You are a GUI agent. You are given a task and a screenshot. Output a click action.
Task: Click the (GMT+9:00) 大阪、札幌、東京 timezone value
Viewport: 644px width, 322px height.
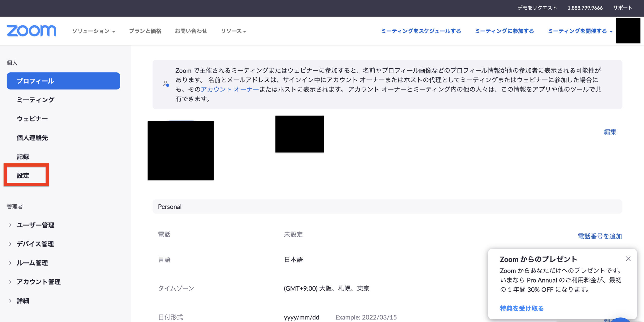(327, 288)
